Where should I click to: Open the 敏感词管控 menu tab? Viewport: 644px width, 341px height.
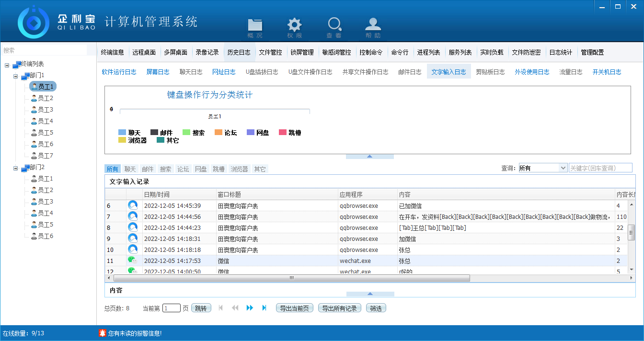(336, 52)
